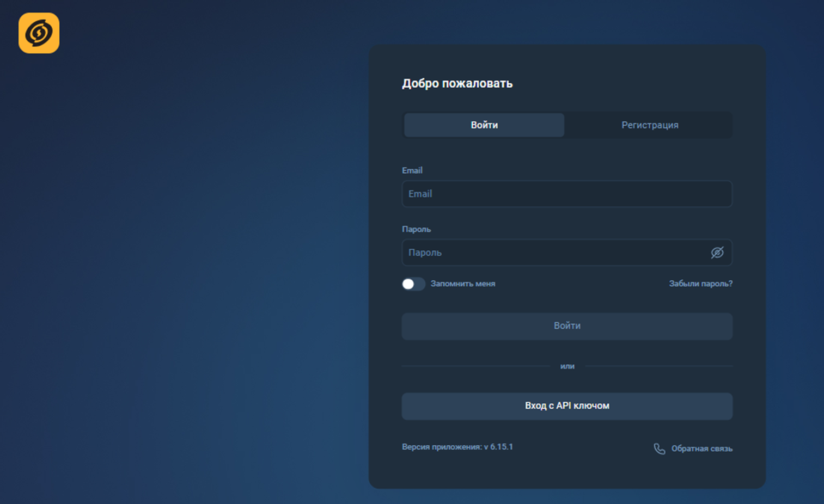
Task: Focus the Email input field
Action: pyautogui.click(x=566, y=194)
